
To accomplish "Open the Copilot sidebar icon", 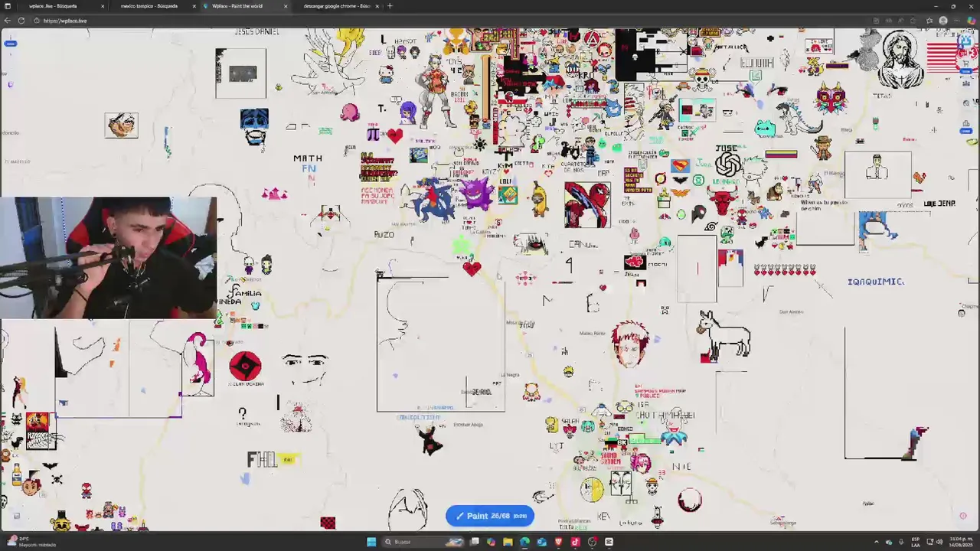I will pos(970,21).
